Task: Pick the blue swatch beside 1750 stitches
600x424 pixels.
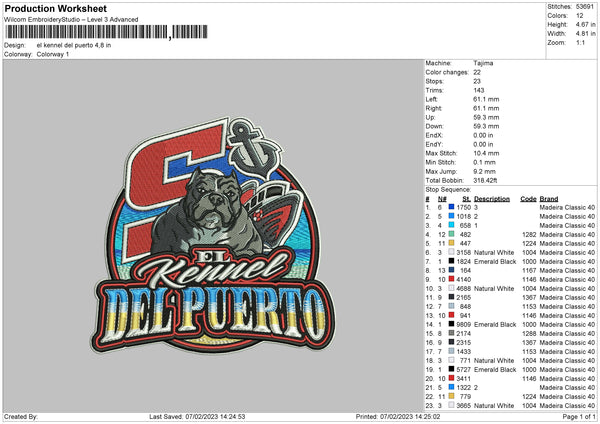Action: pyautogui.click(x=452, y=207)
